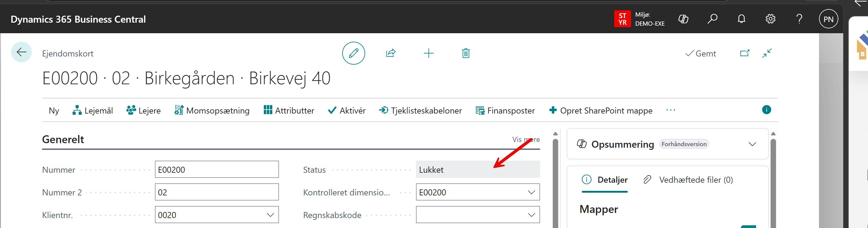This screenshot has height=228, width=868.
Task: Toggle the FactBox info pane icon
Action: tap(766, 110)
